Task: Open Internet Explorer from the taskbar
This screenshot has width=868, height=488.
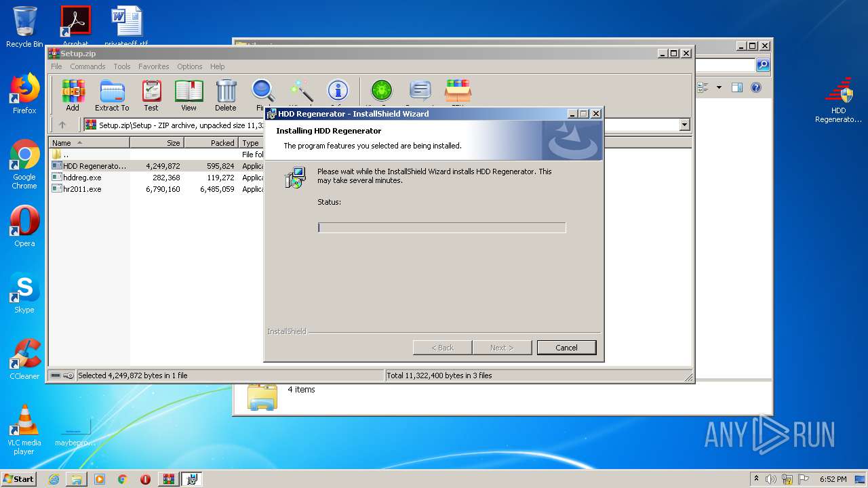Action: click(x=54, y=479)
